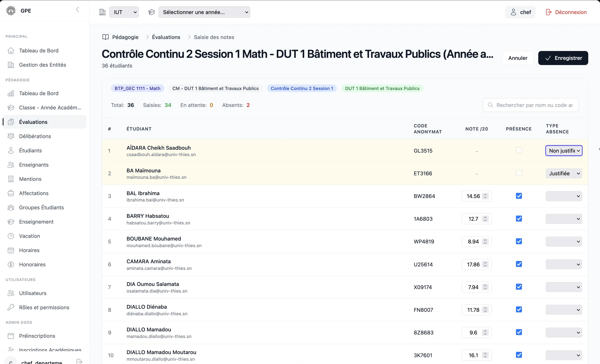Click the GPE logo icon
The image size is (600, 364).
tap(11, 11)
